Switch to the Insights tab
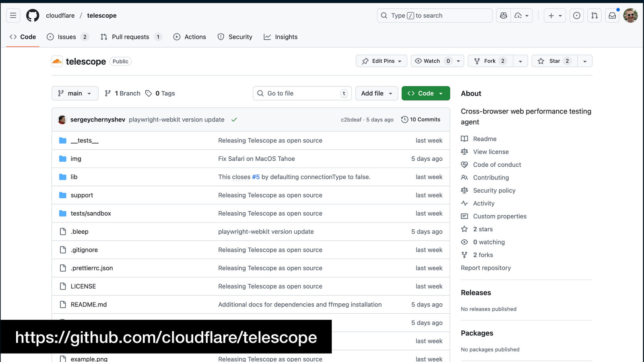This screenshot has height=362, width=644. click(281, 37)
